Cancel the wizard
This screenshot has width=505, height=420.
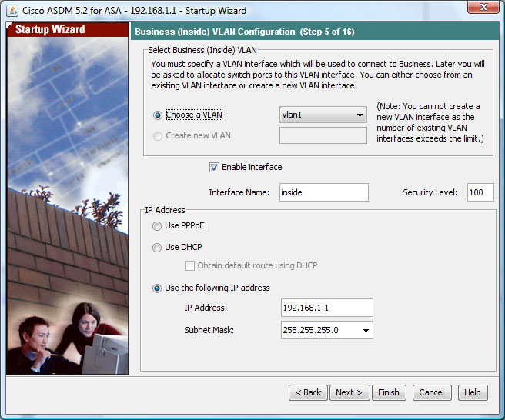click(432, 392)
